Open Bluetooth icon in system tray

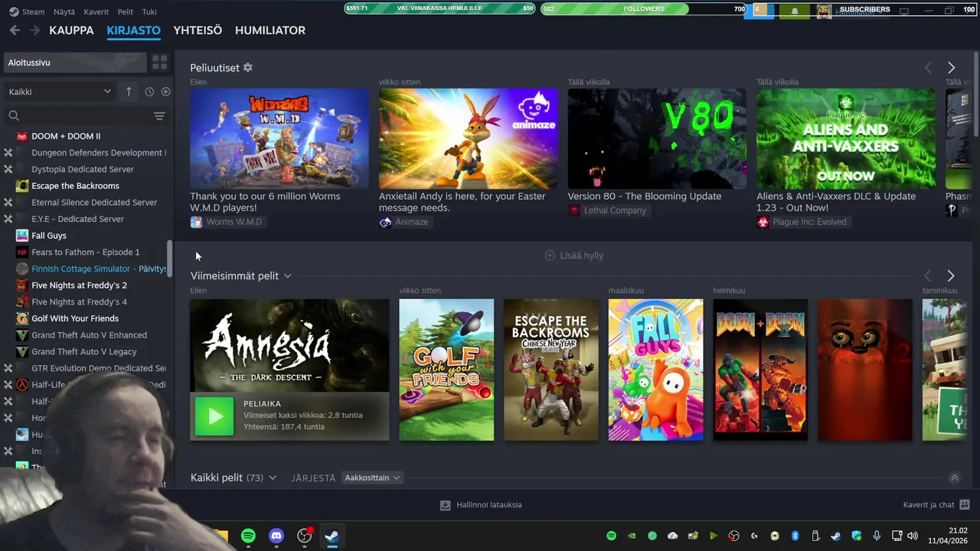tap(795, 536)
